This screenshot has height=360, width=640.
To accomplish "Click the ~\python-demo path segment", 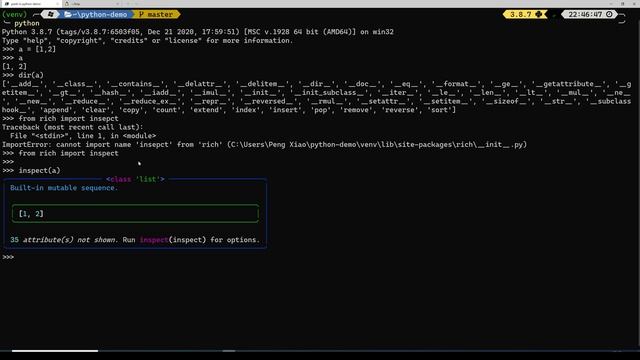I will 100,14.
